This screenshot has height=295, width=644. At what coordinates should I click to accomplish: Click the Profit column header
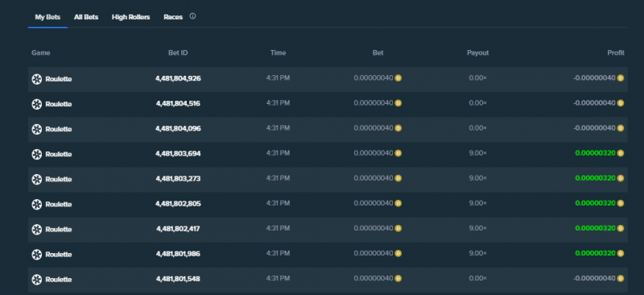616,52
